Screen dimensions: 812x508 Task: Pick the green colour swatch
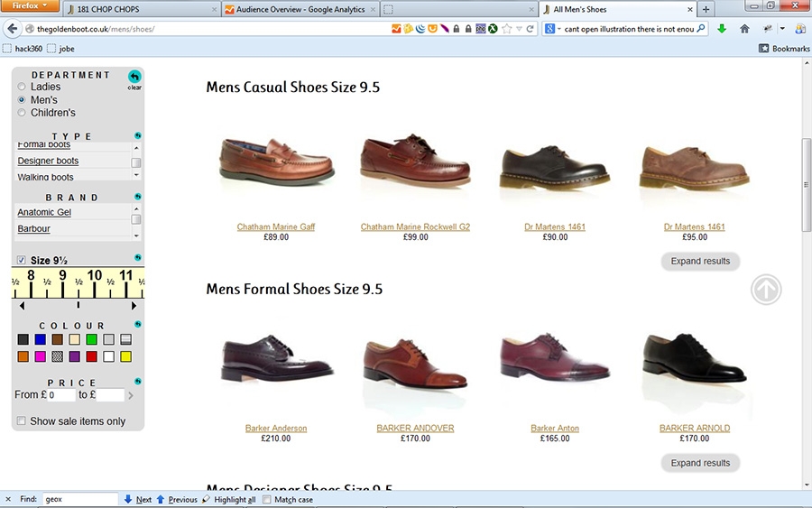point(92,339)
